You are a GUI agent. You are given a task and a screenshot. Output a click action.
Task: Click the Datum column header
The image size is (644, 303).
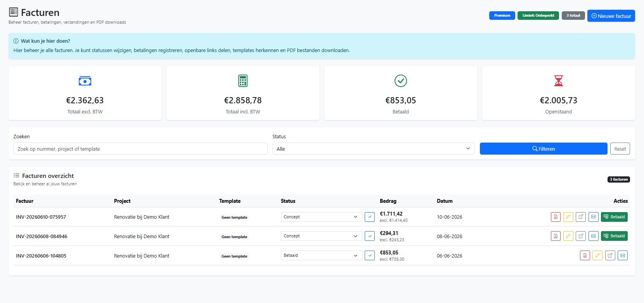445,201
